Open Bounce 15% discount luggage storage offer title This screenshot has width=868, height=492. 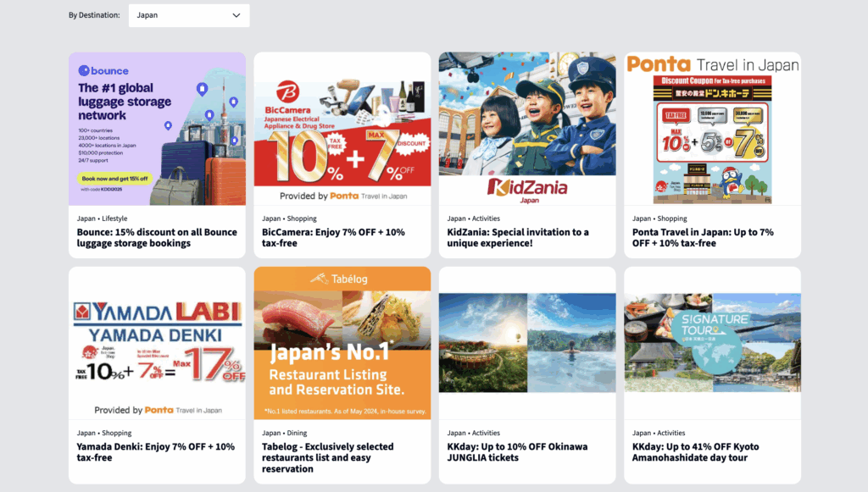coord(157,238)
